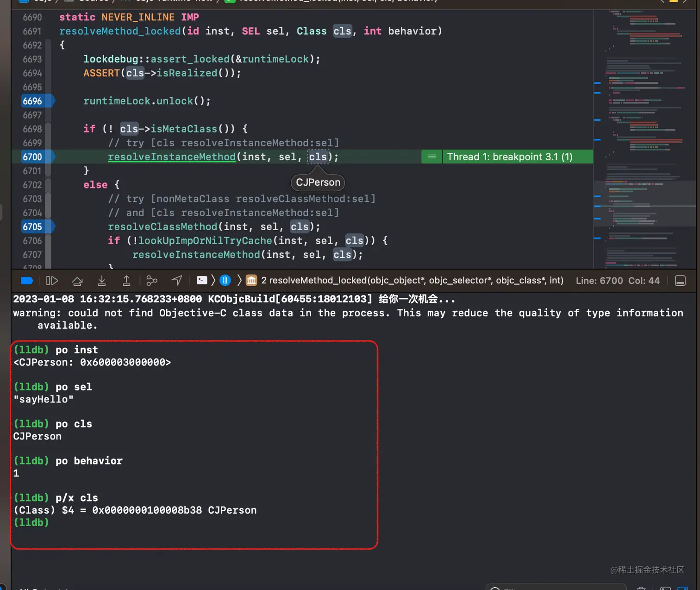Select the thread icon in debug jump bar
The image size is (700, 590).
coord(225,280)
